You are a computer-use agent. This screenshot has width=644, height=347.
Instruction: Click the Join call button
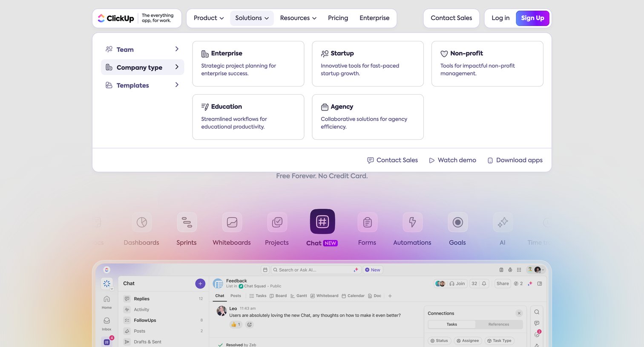tap(457, 283)
